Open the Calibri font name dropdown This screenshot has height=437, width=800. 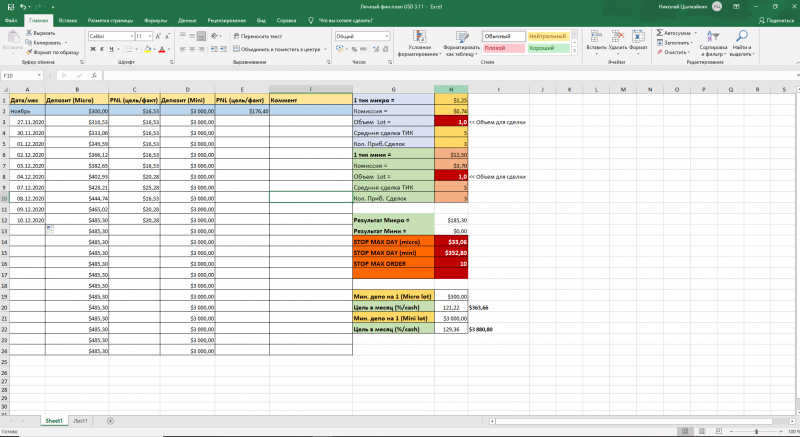tap(132, 36)
